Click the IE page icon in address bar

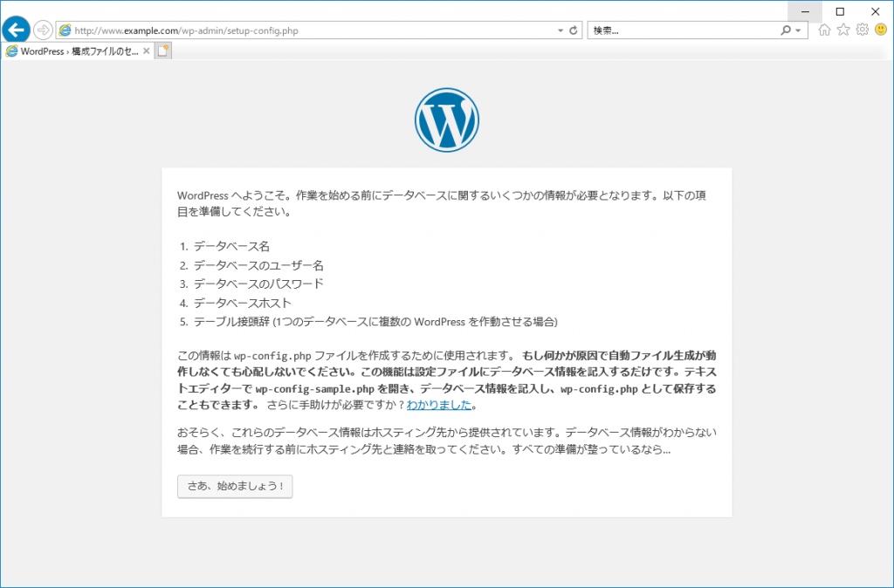[65, 31]
